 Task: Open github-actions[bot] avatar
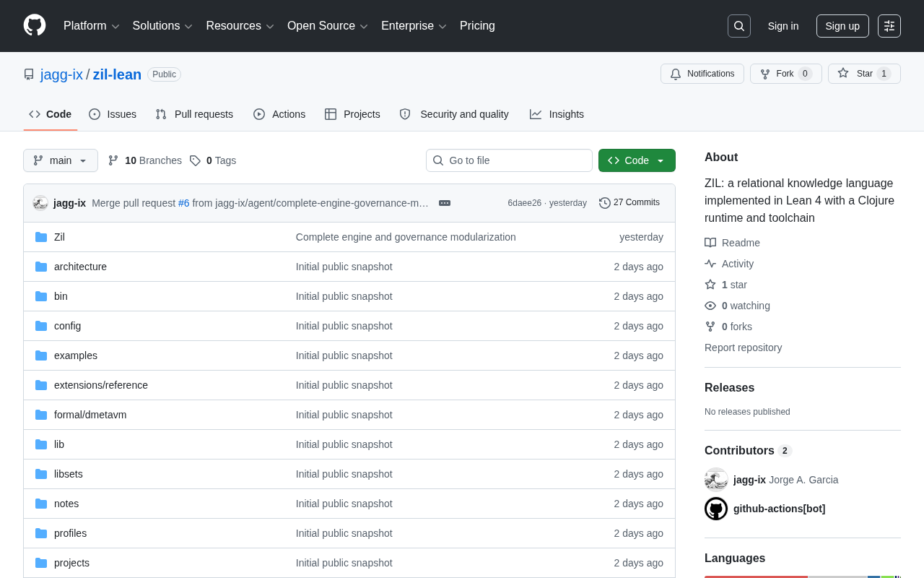(716, 509)
